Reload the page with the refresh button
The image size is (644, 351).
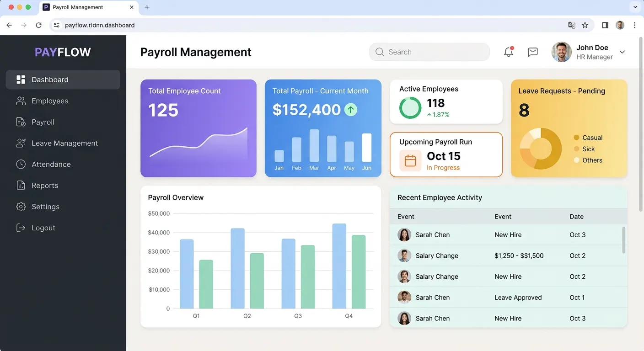tap(39, 25)
